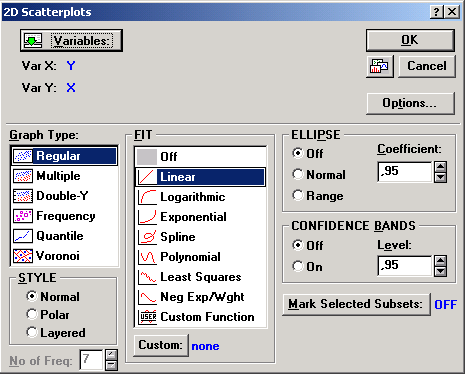
Task: Open the Options... dialog
Action: click(x=410, y=103)
